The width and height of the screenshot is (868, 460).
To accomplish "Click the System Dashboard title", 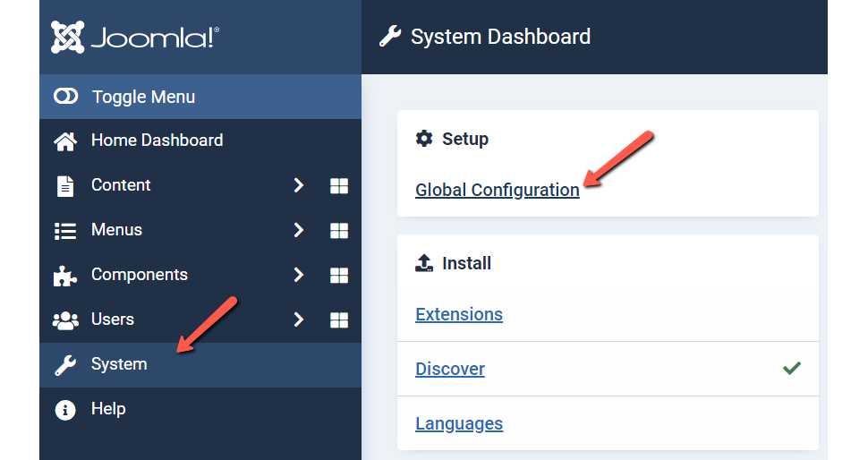I will 500,37.
